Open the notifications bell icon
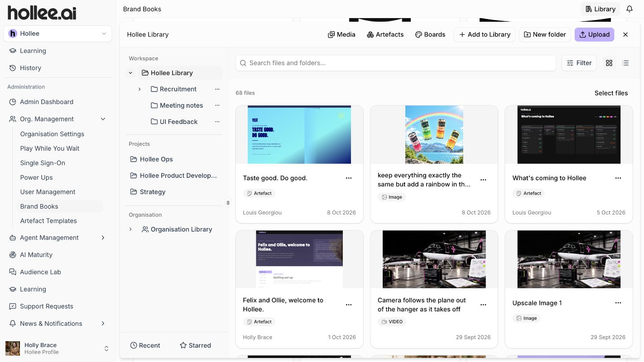644x362 pixels. [x=630, y=9]
